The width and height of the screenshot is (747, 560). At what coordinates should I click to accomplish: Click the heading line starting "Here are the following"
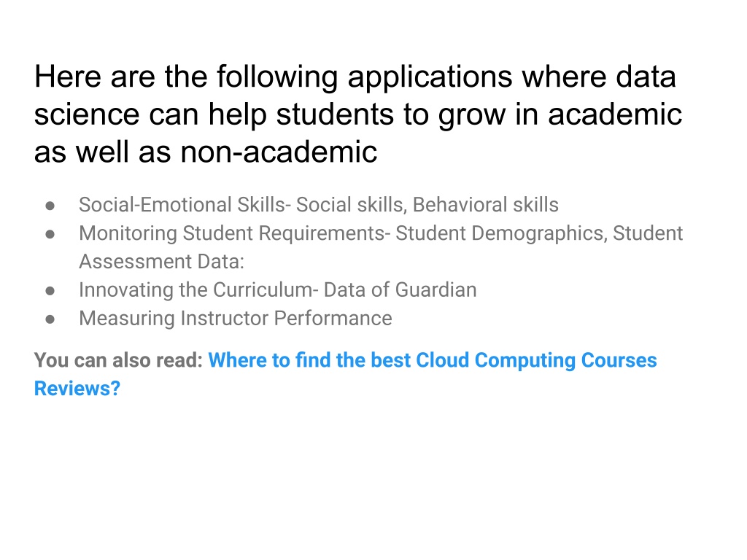click(355, 77)
